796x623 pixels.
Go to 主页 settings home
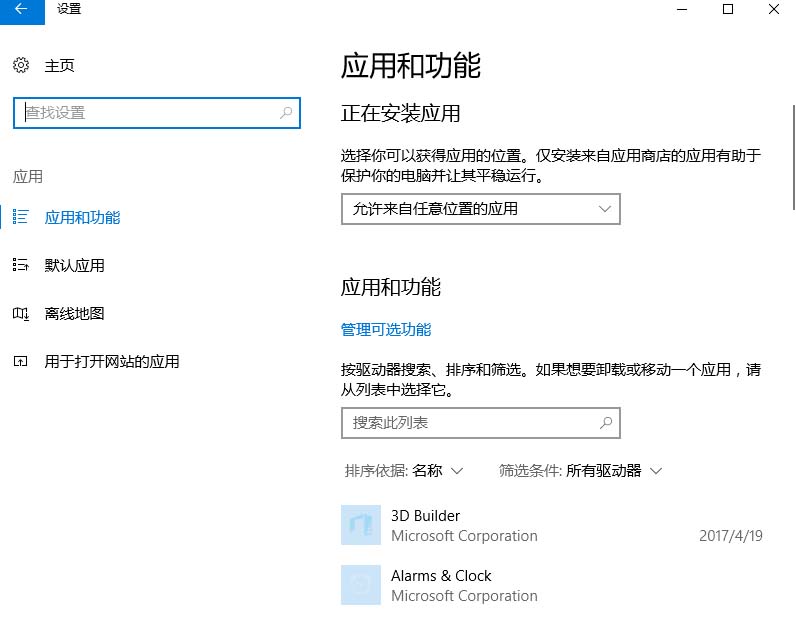click(x=60, y=65)
